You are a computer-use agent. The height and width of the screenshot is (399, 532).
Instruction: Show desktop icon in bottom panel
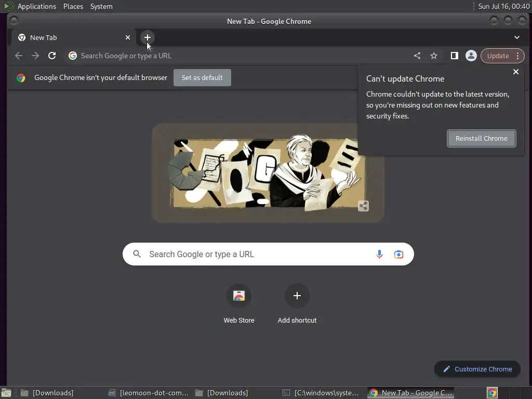[6, 393]
